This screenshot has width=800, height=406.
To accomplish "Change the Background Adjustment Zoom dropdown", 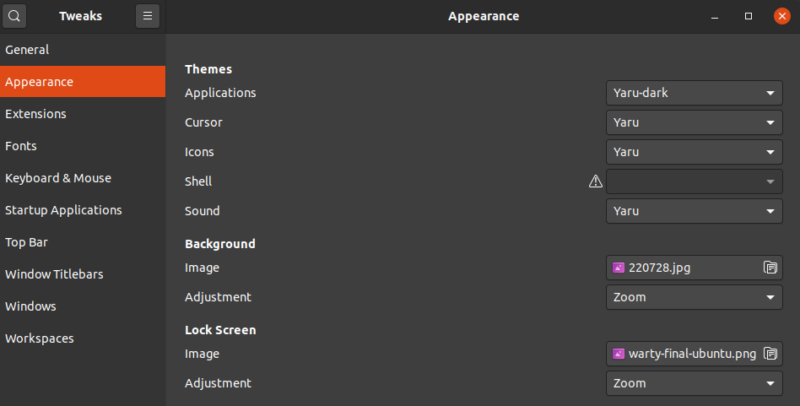I will pos(694,298).
